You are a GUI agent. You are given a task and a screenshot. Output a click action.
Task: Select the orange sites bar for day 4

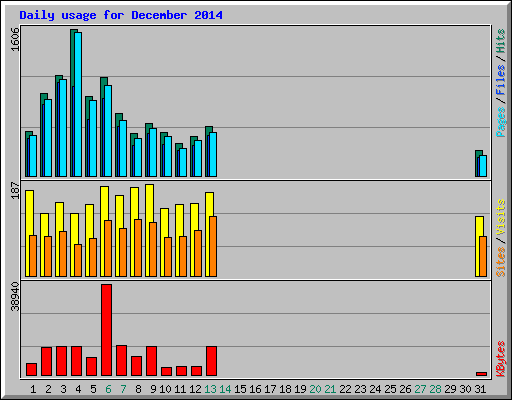tap(78, 260)
